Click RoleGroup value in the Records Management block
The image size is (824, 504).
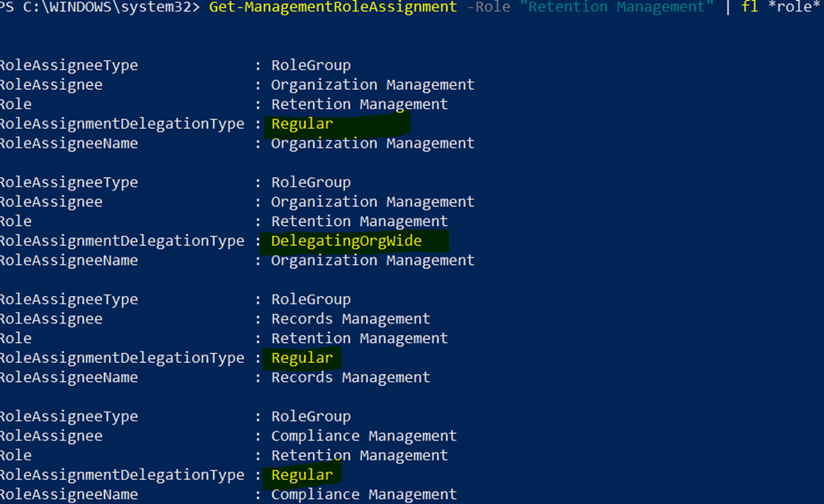[x=311, y=299]
